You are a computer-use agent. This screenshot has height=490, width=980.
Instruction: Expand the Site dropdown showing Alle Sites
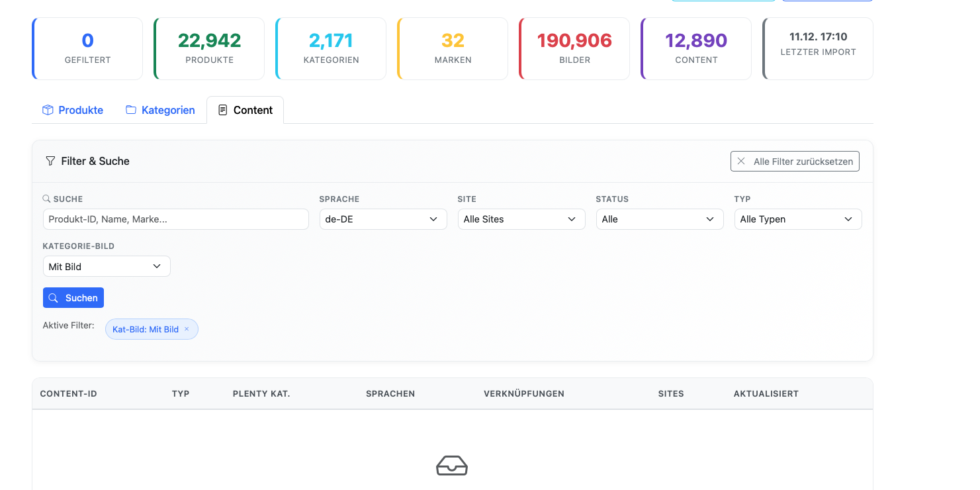click(x=521, y=219)
